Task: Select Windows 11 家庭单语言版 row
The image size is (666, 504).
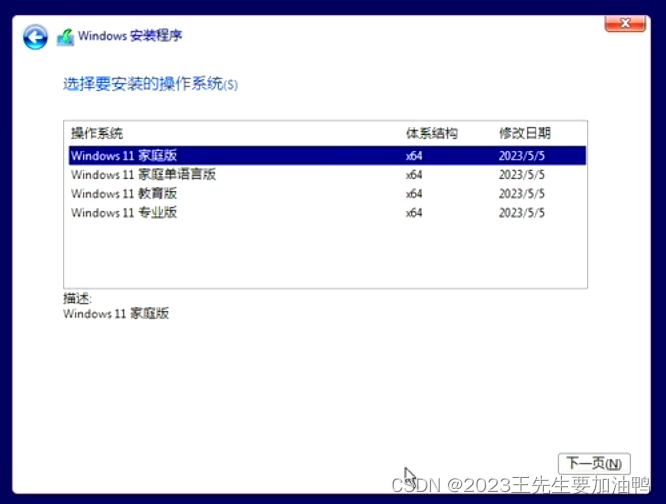Action: pos(327,175)
